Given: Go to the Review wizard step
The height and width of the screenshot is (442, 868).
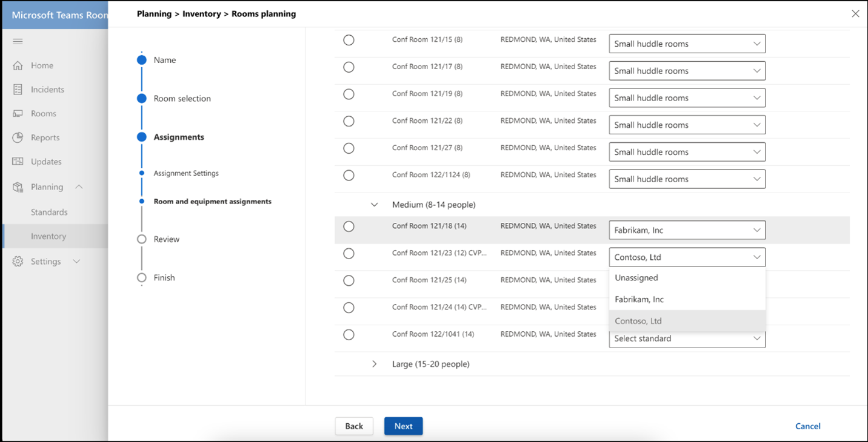Looking at the screenshot, I should click(x=167, y=239).
